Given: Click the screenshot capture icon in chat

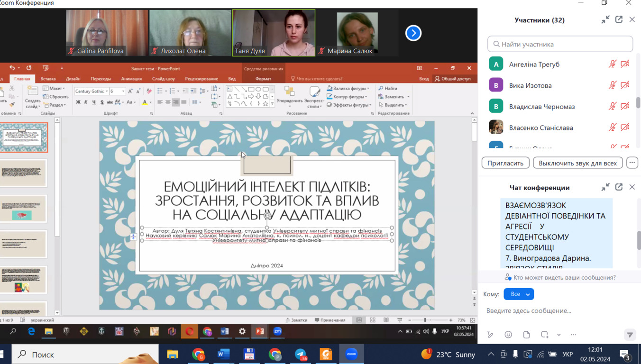Looking at the screenshot, I should 545,335.
